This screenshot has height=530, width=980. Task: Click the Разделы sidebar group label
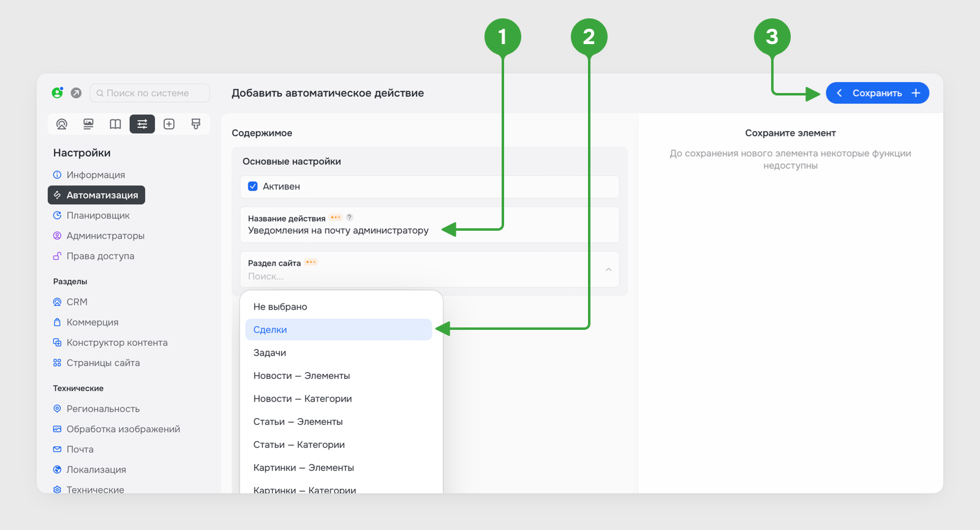(x=70, y=282)
